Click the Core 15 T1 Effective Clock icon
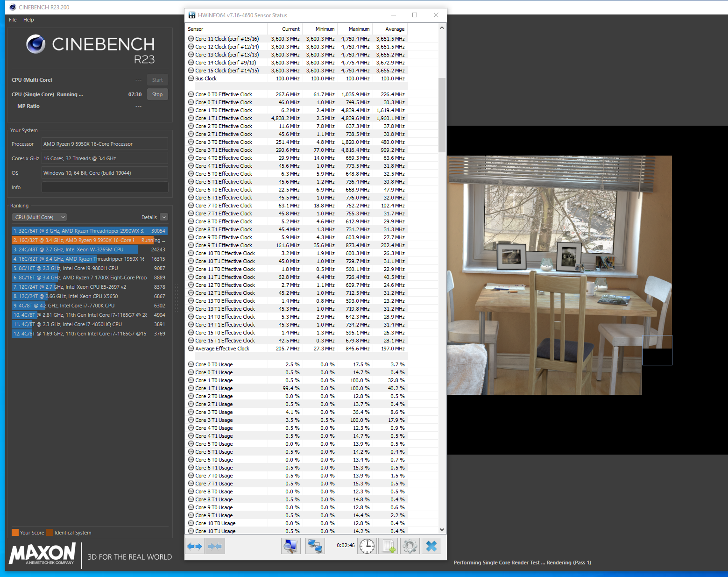This screenshot has width=728, height=577. point(191,341)
